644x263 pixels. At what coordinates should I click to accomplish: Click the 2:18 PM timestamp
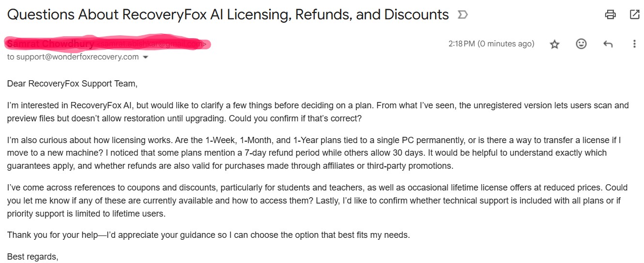click(491, 44)
